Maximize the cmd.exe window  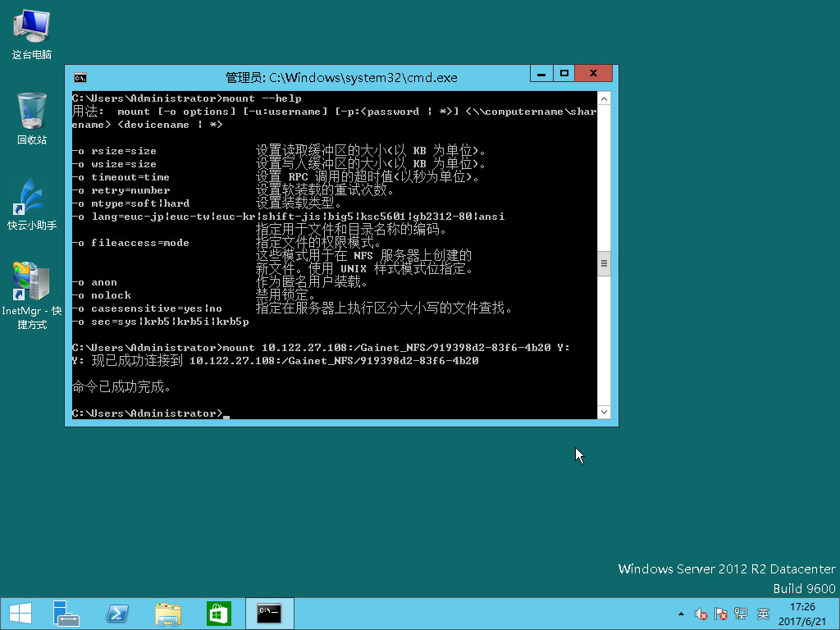564,74
